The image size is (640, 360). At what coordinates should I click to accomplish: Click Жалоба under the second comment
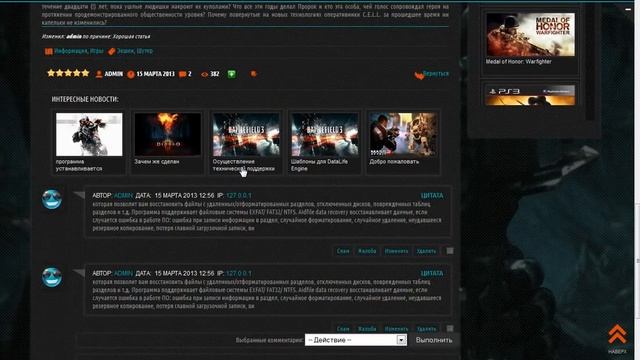[x=367, y=329]
